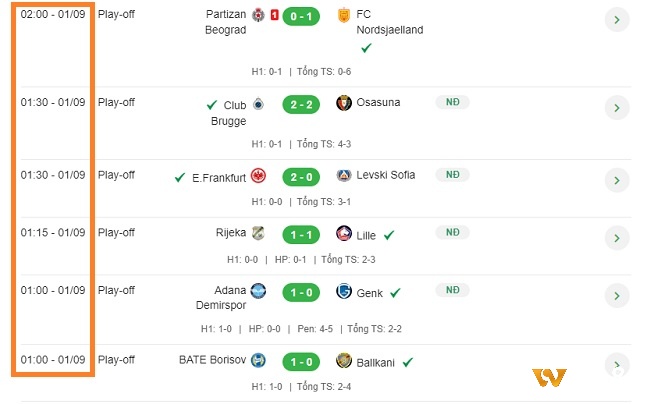Click the Levski Sofia club logo
The image size is (650, 404).
pyautogui.click(x=344, y=176)
